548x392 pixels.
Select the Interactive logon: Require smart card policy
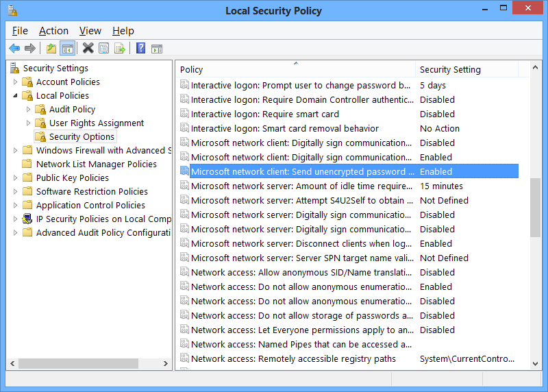click(264, 114)
